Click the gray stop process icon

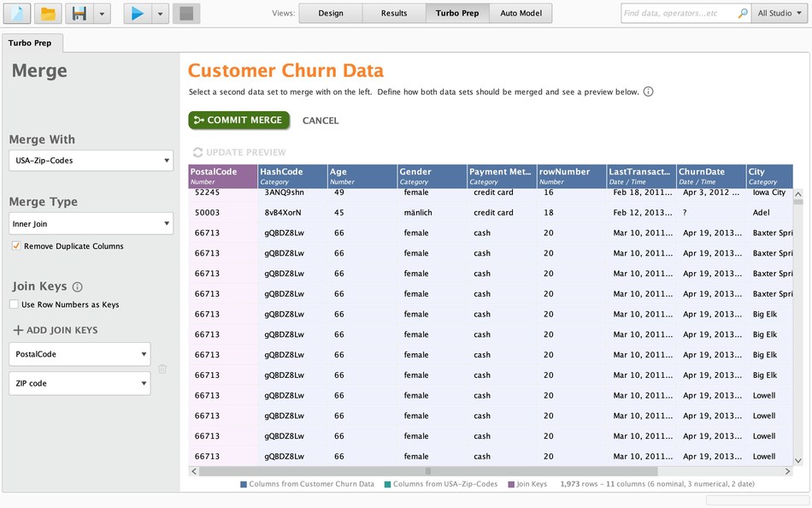click(186, 14)
